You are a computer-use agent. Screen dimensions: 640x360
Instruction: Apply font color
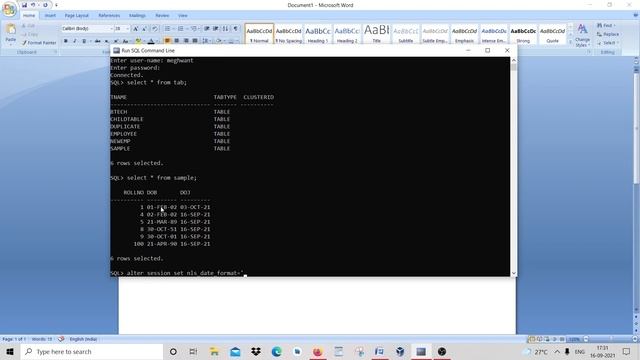click(151, 41)
